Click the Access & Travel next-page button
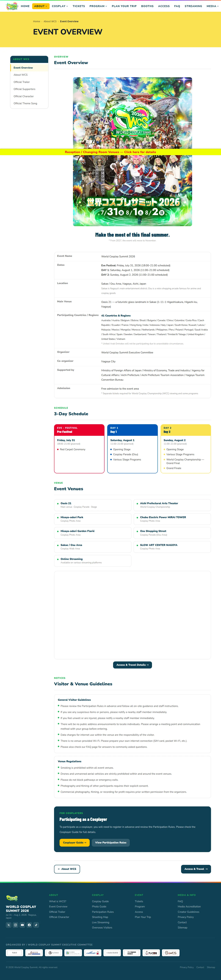The height and width of the screenshot is (980, 221). [196, 869]
